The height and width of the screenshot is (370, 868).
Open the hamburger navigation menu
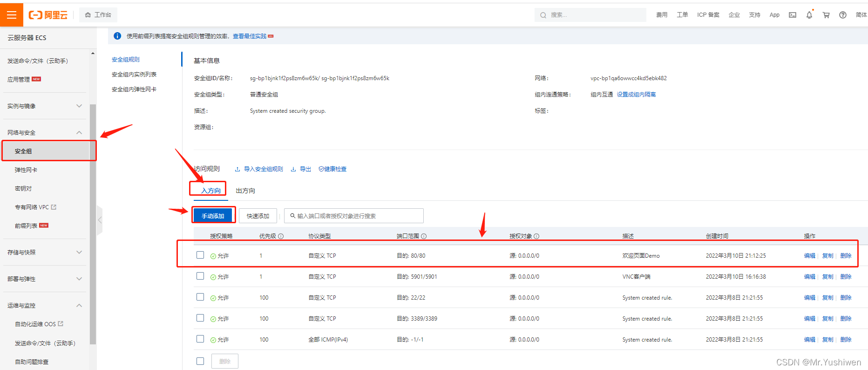click(x=12, y=15)
